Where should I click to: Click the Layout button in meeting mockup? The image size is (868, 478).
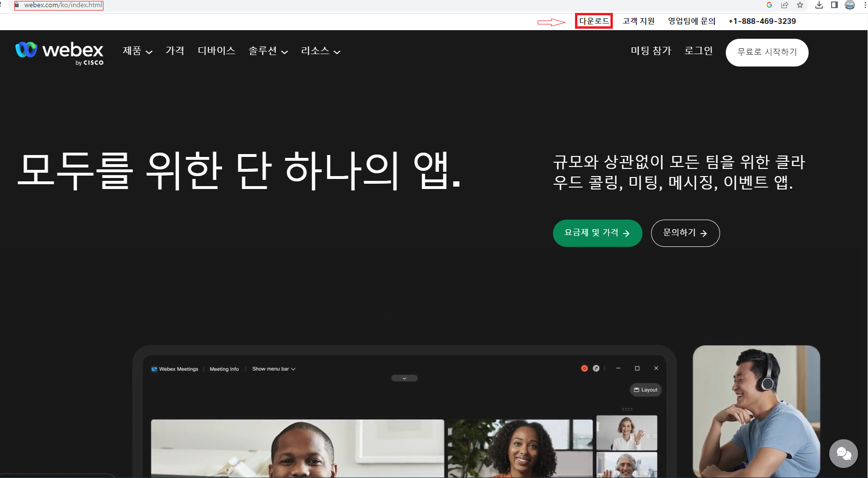coord(645,390)
